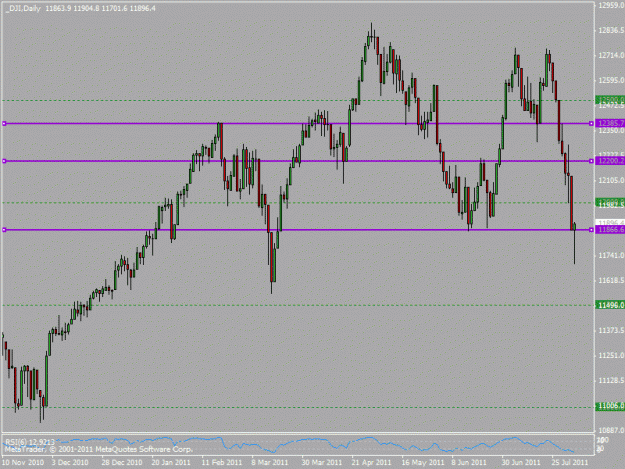
Task: Click the green 12500.0 price tag
Action: [x=610, y=99]
